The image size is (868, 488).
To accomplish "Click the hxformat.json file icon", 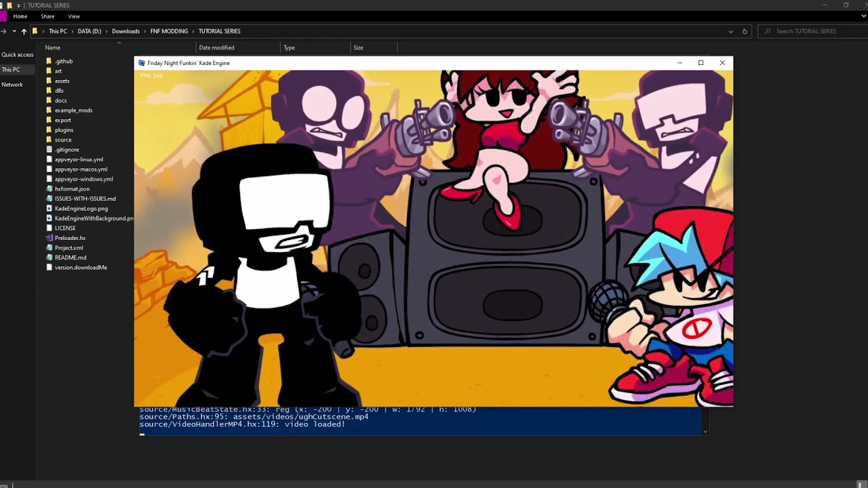I will coord(49,189).
